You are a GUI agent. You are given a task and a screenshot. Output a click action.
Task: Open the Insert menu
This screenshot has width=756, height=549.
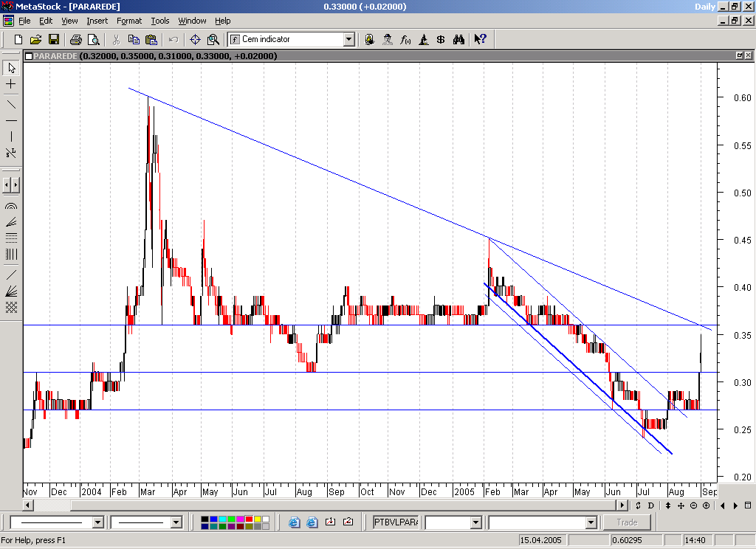(97, 21)
